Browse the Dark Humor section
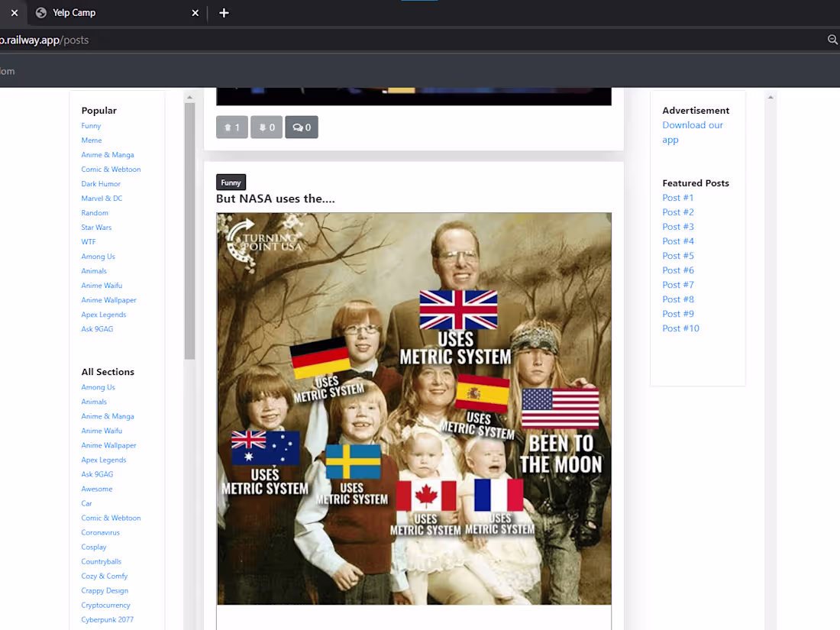The width and height of the screenshot is (840, 630). 100,183
